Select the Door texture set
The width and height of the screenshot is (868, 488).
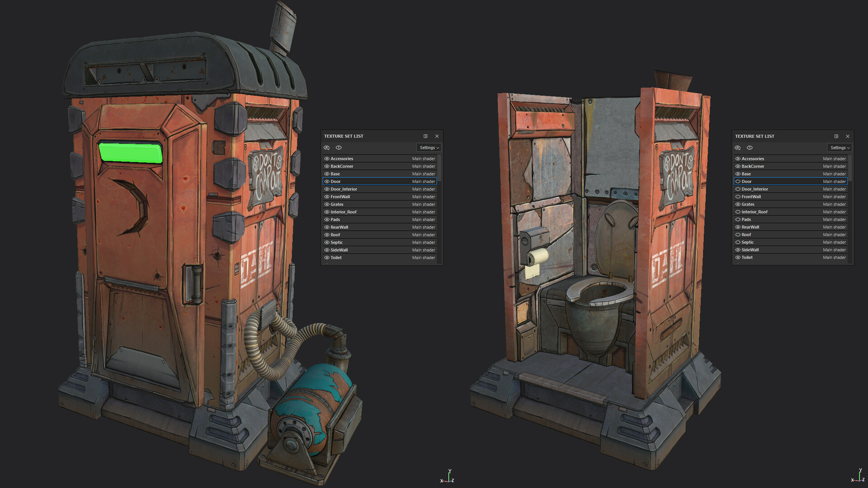tap(362, 181)
